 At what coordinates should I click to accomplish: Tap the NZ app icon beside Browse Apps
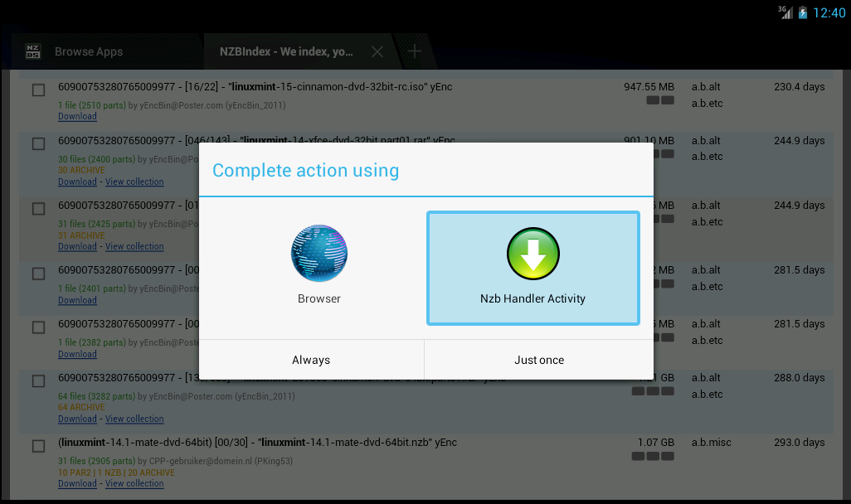click(33, 51)
